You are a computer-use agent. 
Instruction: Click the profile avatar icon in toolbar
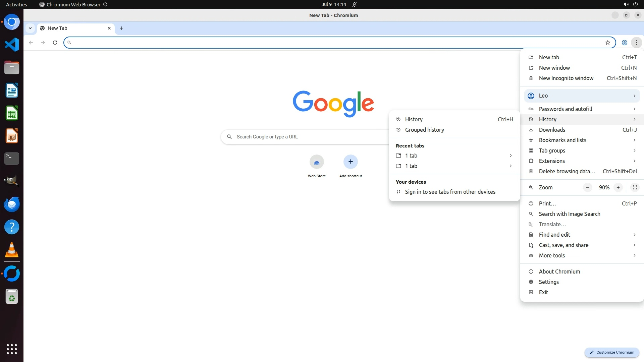click(624, 43)
